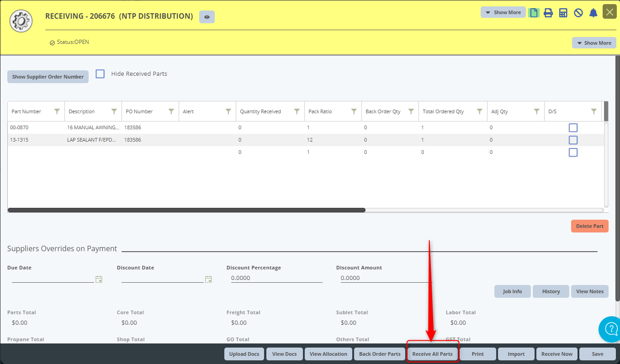Screen dimensions: 620x364
Task: Check the D/S box for part 13-1315
Action: pyautogui.click(x=573, y=140)
